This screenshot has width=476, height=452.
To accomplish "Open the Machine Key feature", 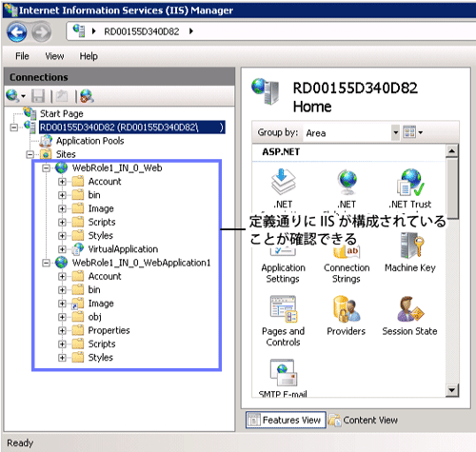I will 410,253.
